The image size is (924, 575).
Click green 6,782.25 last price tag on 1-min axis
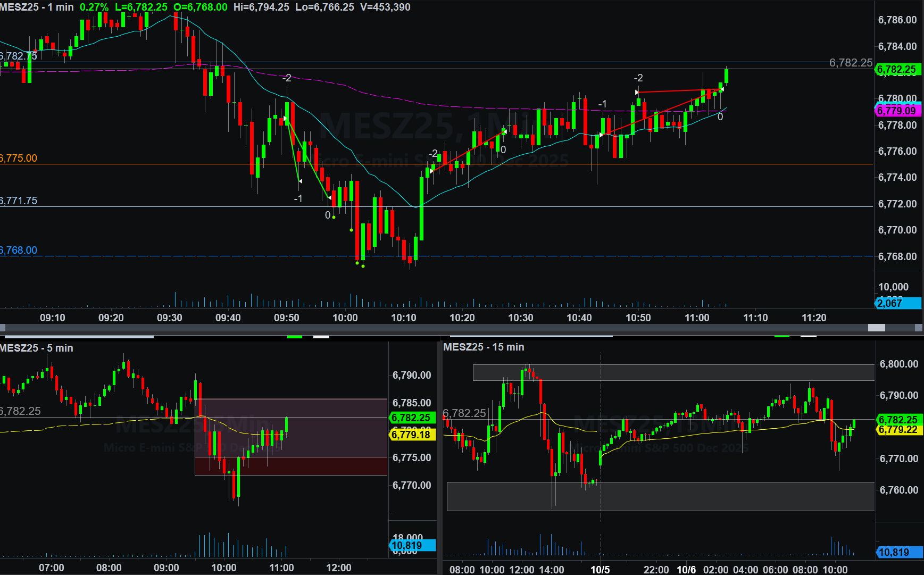897,70
